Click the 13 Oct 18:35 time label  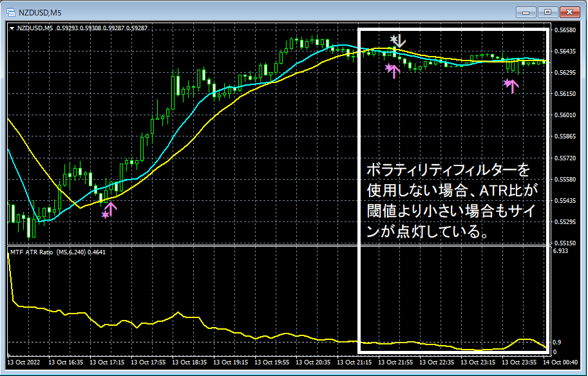click(x=189, y=362)
